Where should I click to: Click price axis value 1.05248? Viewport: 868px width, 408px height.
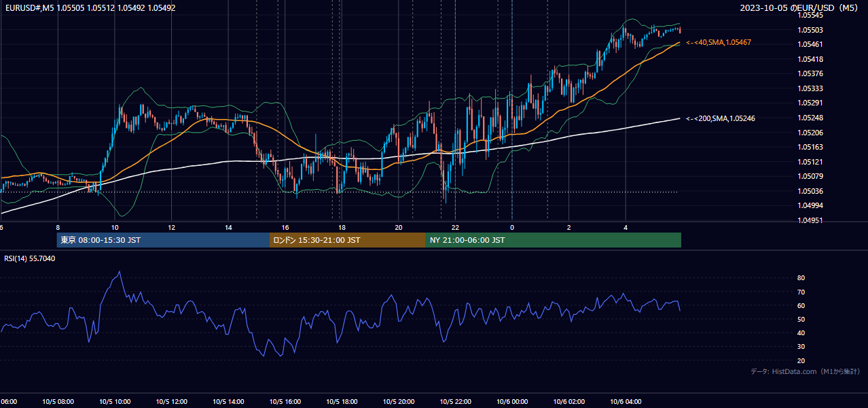pos(810,118)
